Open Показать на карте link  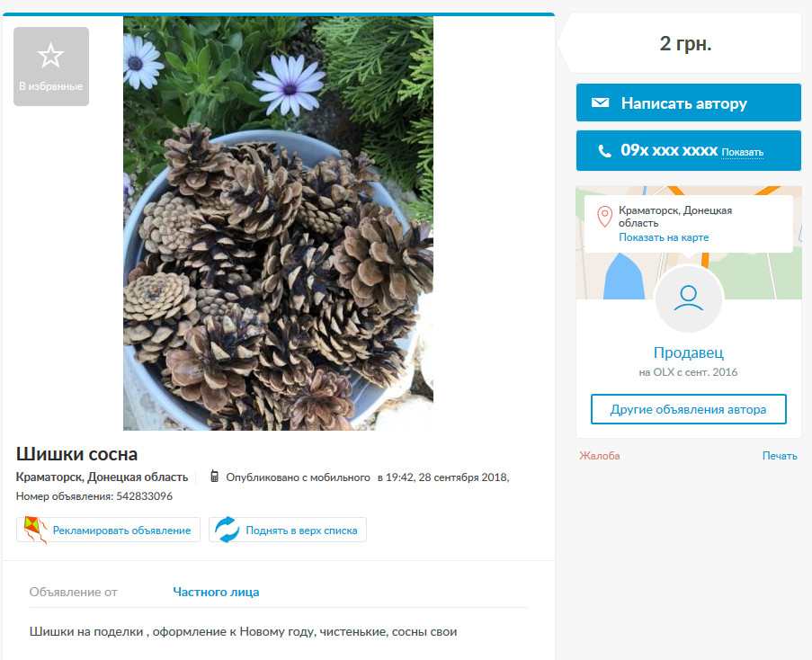point(664,237)
